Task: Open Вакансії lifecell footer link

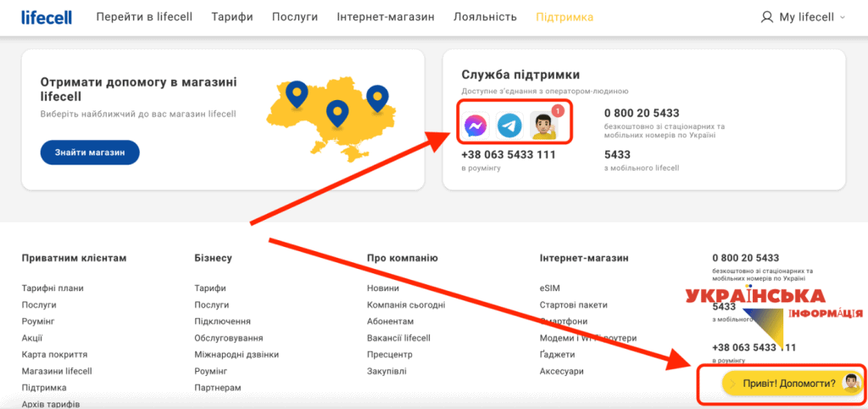Action: click(398, 338)
